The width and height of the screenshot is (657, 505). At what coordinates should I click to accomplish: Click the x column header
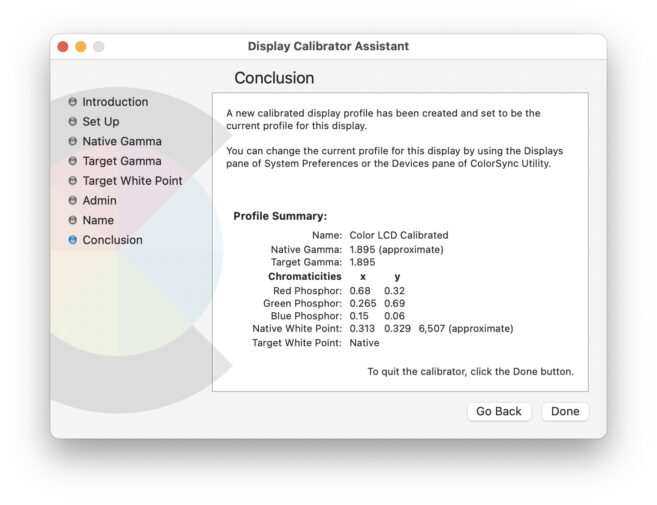[363, 277]
